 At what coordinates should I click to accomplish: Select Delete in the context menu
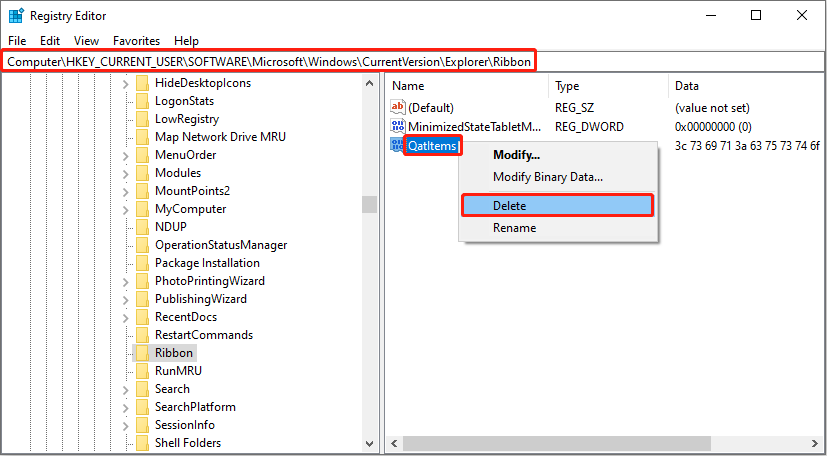558,206
